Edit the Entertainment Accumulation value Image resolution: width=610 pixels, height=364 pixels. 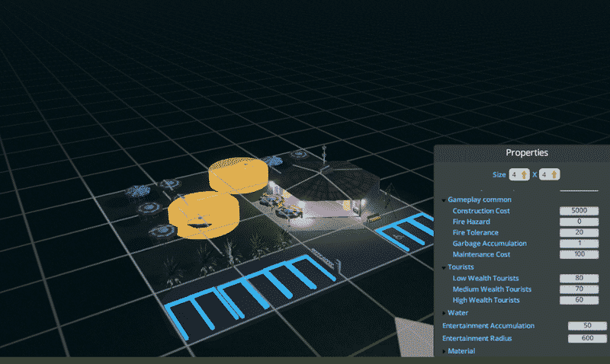coord(587,326)
